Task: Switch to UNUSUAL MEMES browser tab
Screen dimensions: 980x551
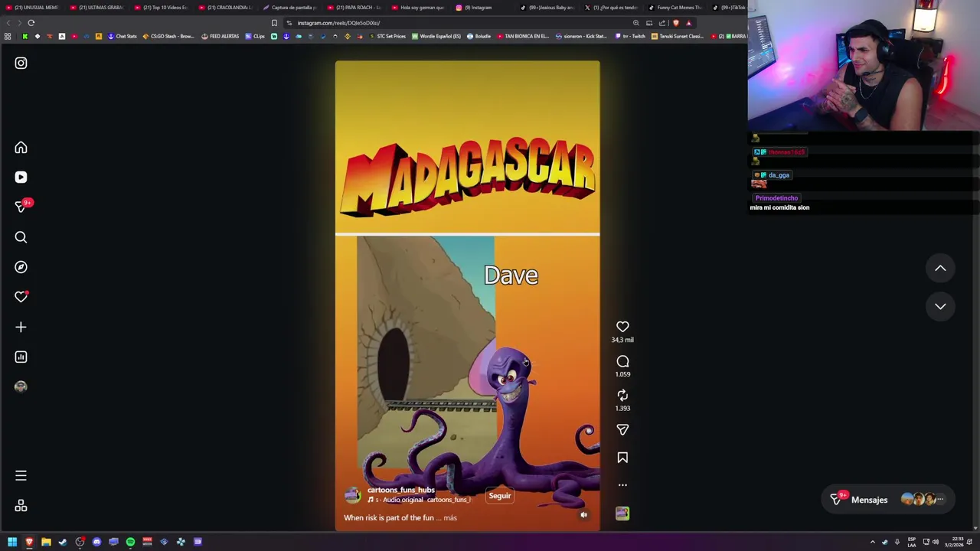Action: pyautogui.click(x=32, y=8)
